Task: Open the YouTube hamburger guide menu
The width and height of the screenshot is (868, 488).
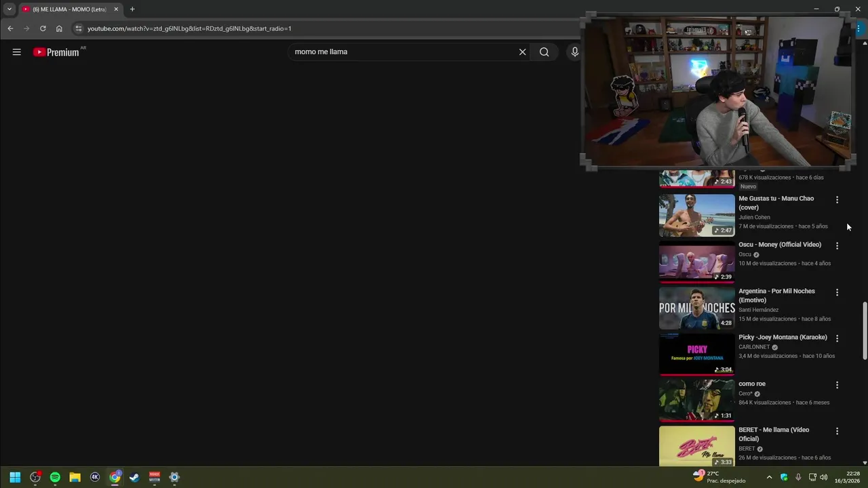Action: click(17, 52)
